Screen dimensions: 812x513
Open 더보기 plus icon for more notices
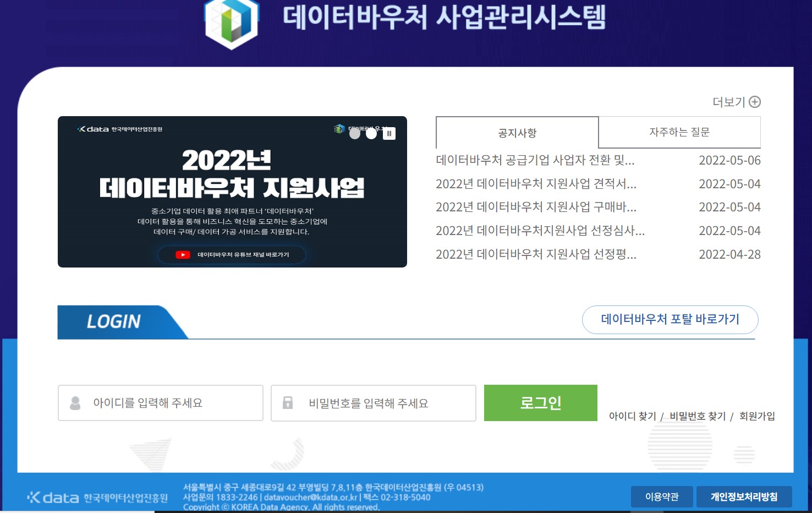coord(755,102)
